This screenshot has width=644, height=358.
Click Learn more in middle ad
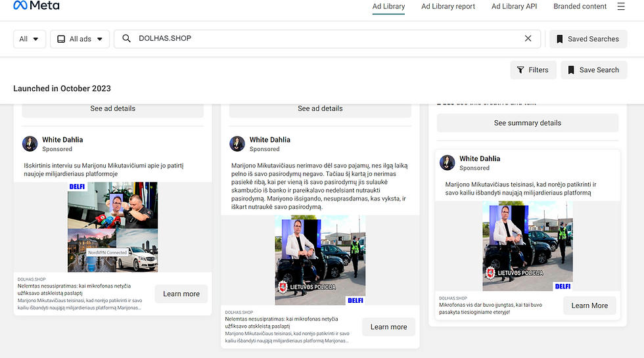(x=388, y=327)
